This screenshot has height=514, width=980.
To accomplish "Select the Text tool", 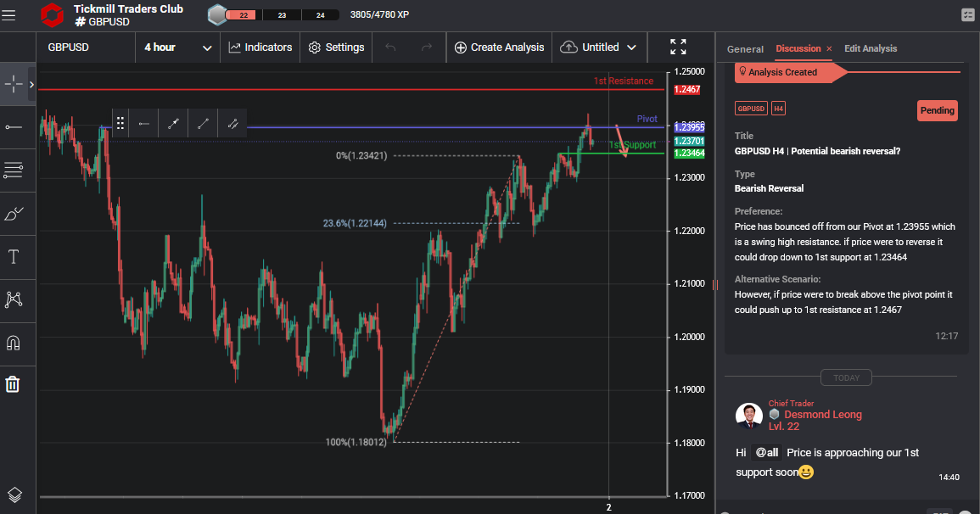I will [x=13, y=257].
